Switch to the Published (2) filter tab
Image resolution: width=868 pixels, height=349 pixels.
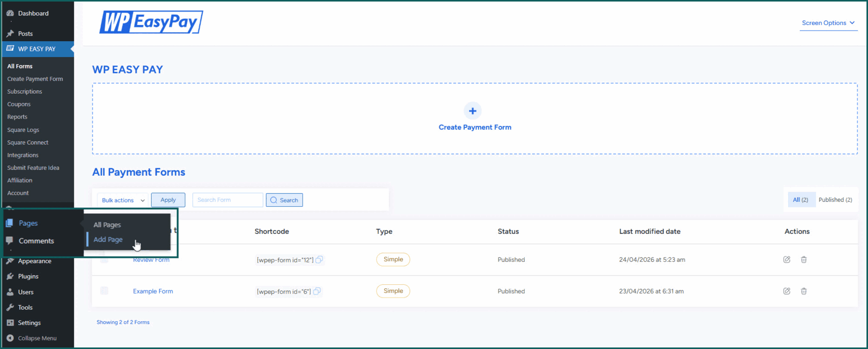point(835,200)
